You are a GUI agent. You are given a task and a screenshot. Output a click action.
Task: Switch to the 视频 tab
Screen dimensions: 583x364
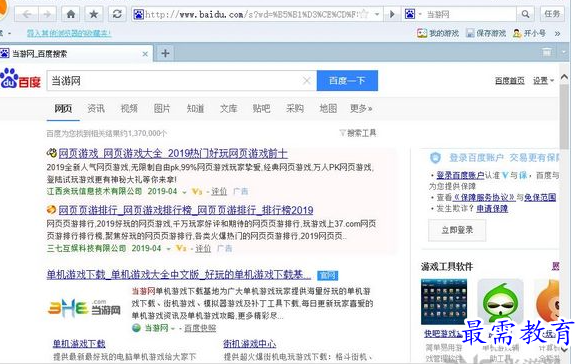129,109
